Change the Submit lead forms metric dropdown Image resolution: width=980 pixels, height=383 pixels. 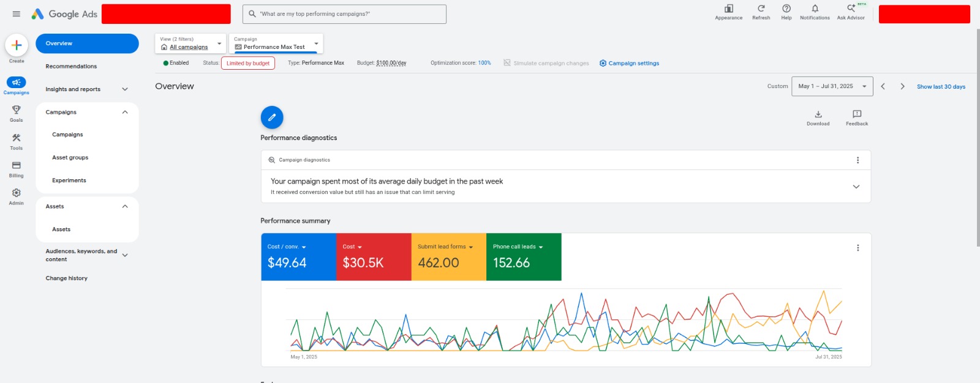pos(445,247)
